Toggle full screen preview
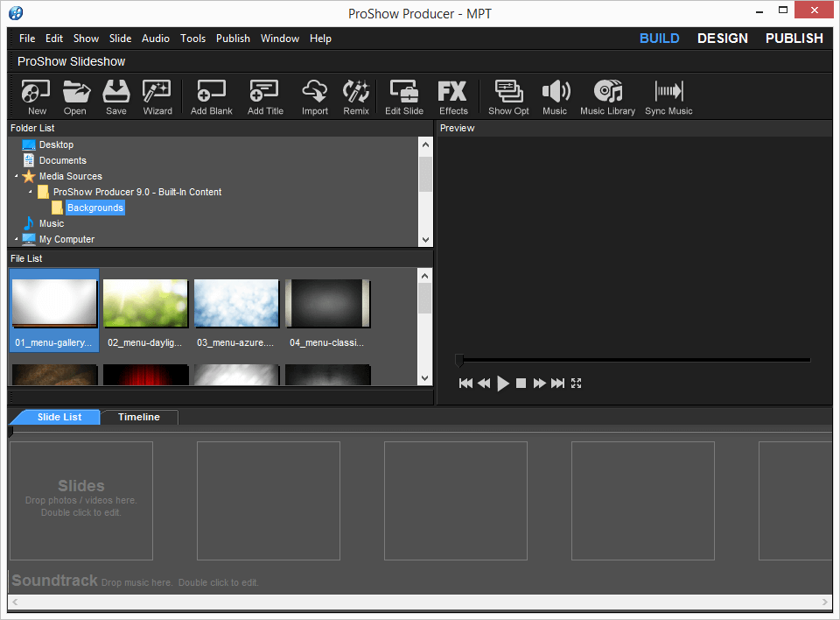 pyautogui.click(x=576, y=383)
